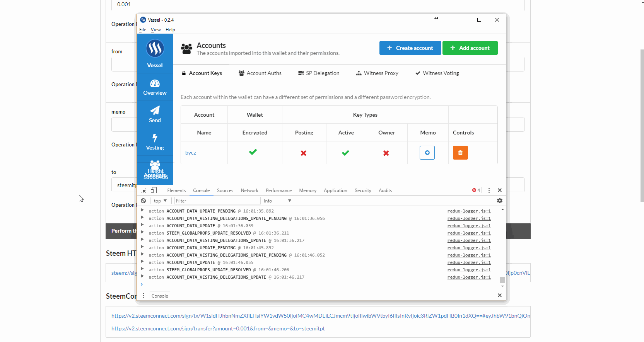Image resolution: width=644 pixels, height=342 pixels.
Task: Expand the VESTING_DELEGATIONS_UPDATE_PENDING 16:01:36.056 entry
Action: [x=142, y=218]
